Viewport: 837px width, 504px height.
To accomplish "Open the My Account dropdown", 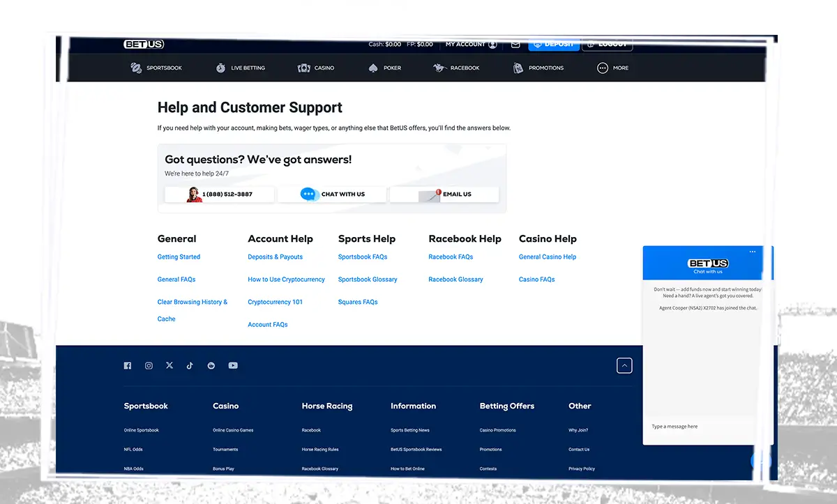I will click(x=471, y=44).
